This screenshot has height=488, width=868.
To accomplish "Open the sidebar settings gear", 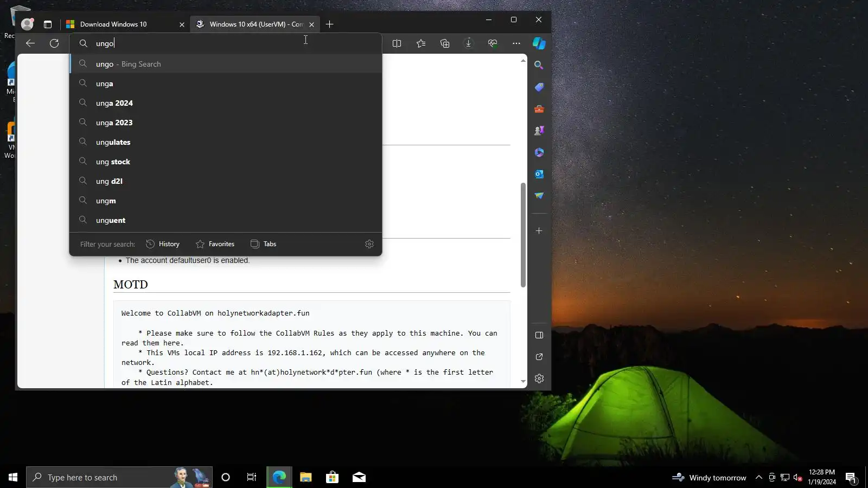I will 539,378.
